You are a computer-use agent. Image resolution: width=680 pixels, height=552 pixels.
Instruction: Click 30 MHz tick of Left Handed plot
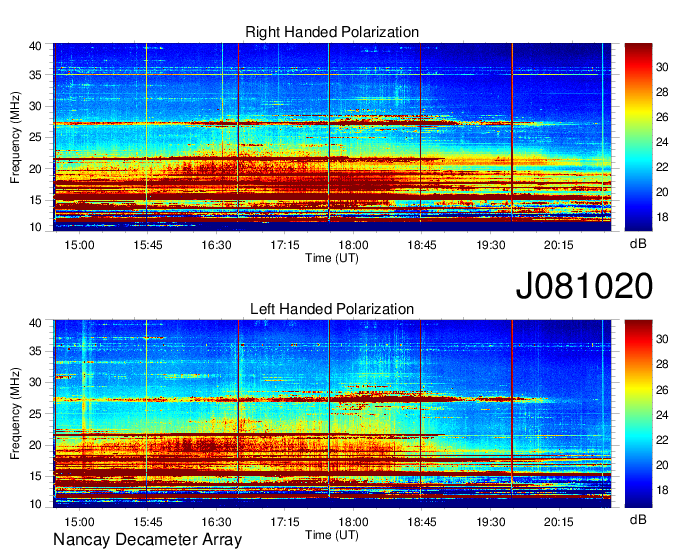tap(36, 382)
